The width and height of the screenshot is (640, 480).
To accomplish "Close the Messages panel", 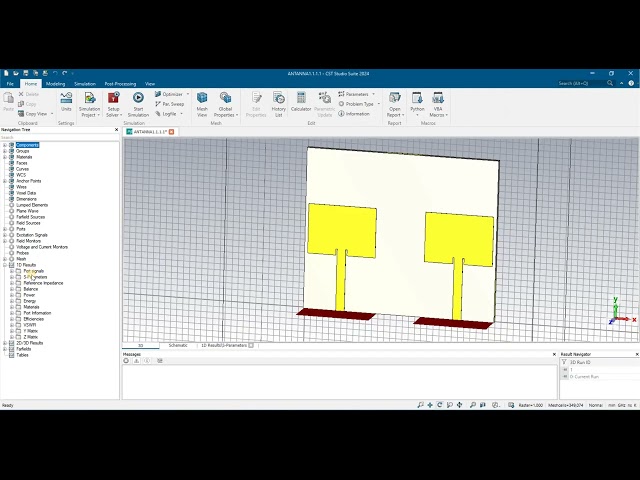I will coord(554,354).
